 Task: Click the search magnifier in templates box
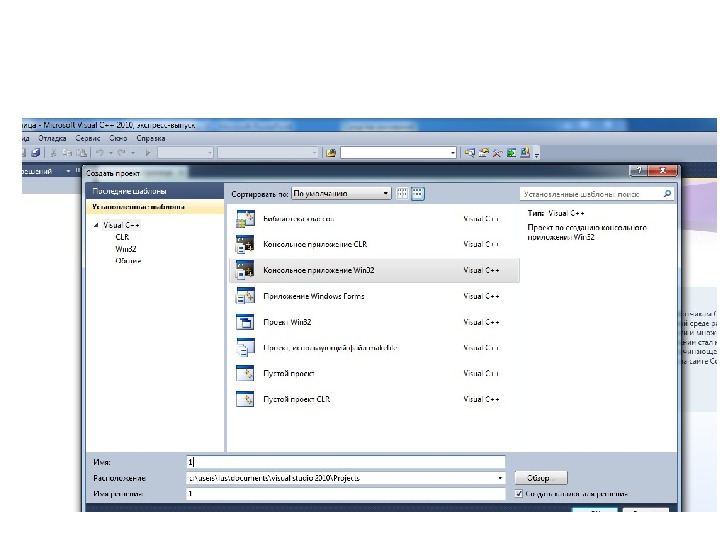tap(668, 194)
